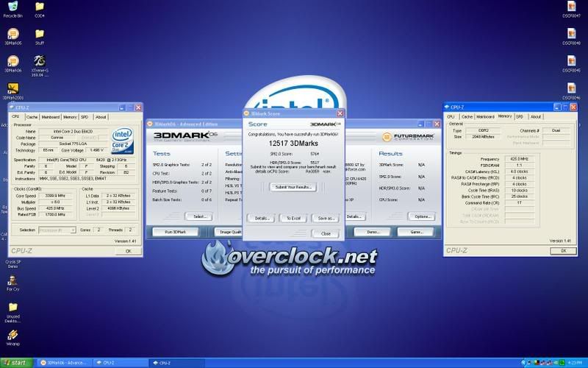The image size is (588, 368).
Task: Open the Winamp desktop shortcut
Action: point(12,335)
